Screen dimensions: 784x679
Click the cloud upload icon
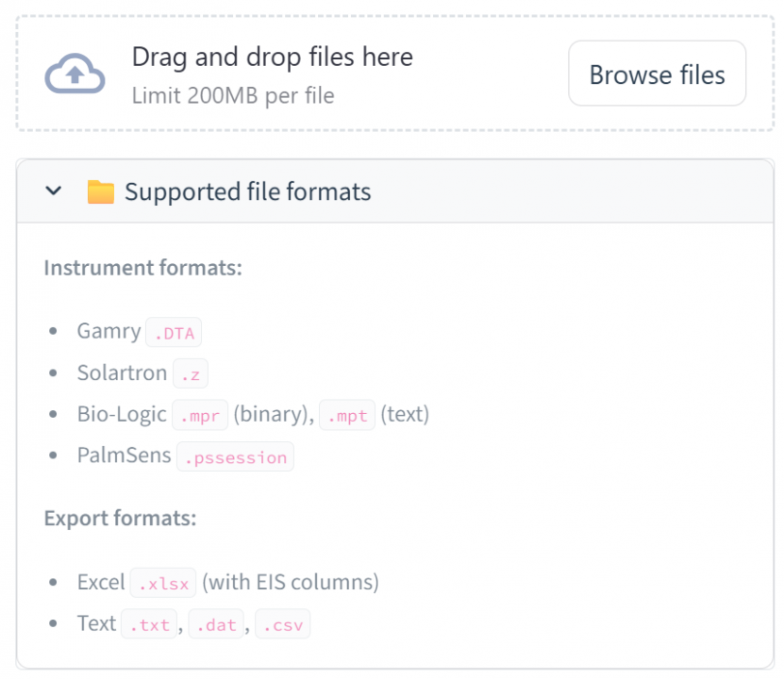pyautogui.click(x=75, y=74)
